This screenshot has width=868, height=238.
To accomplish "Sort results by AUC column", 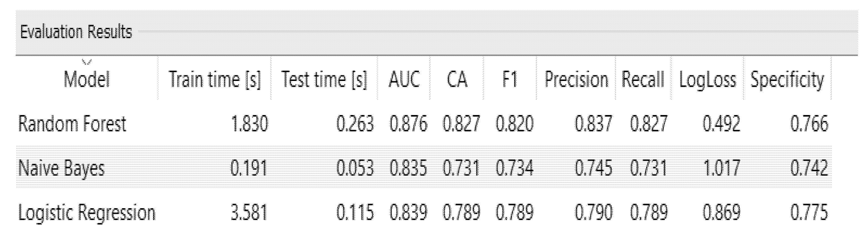I will [404, 80].
